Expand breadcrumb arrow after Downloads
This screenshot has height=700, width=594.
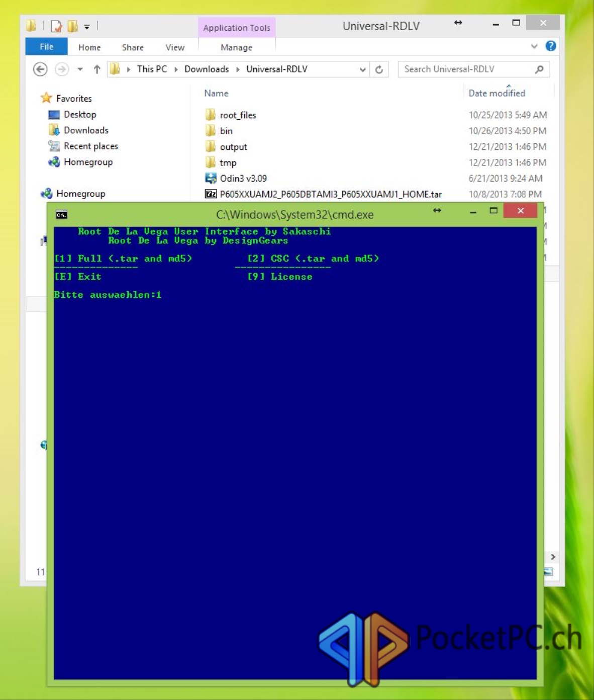pos(238,69)
